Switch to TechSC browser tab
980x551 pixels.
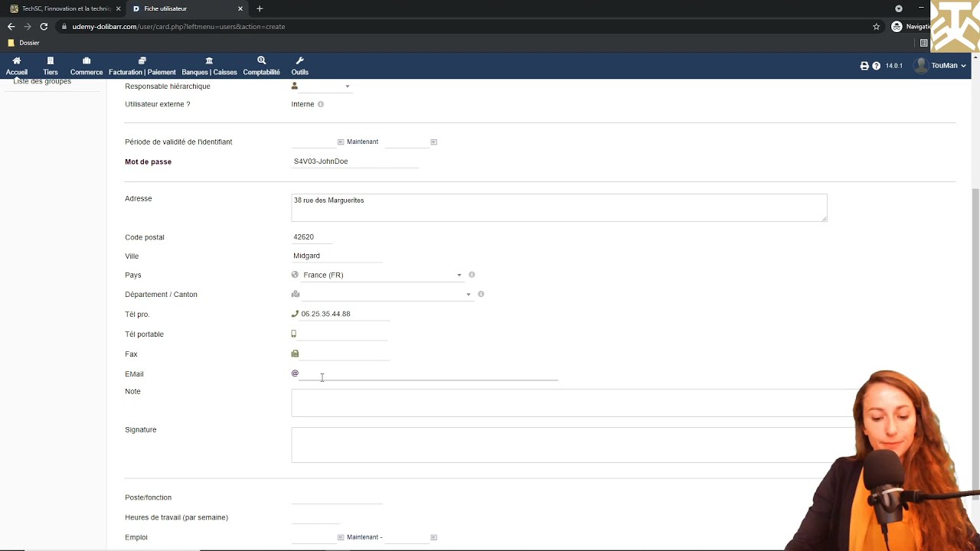pos(65,8)
